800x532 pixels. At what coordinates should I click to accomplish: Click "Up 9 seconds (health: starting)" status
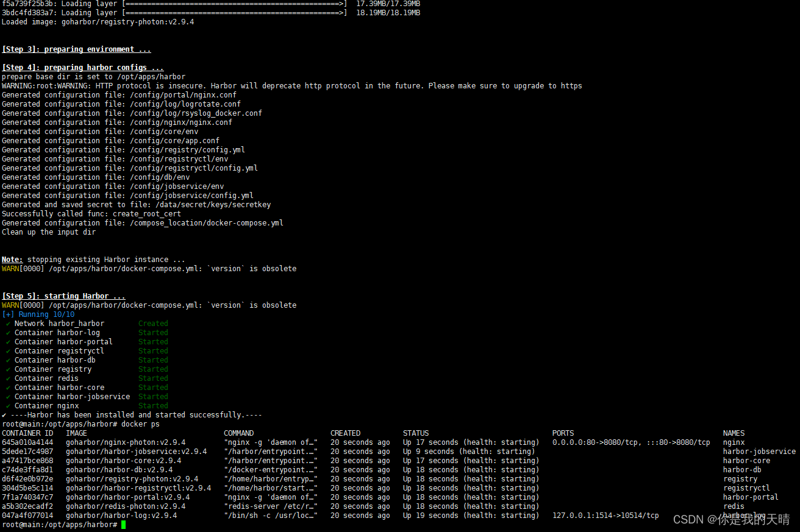(x=469, y=452)
